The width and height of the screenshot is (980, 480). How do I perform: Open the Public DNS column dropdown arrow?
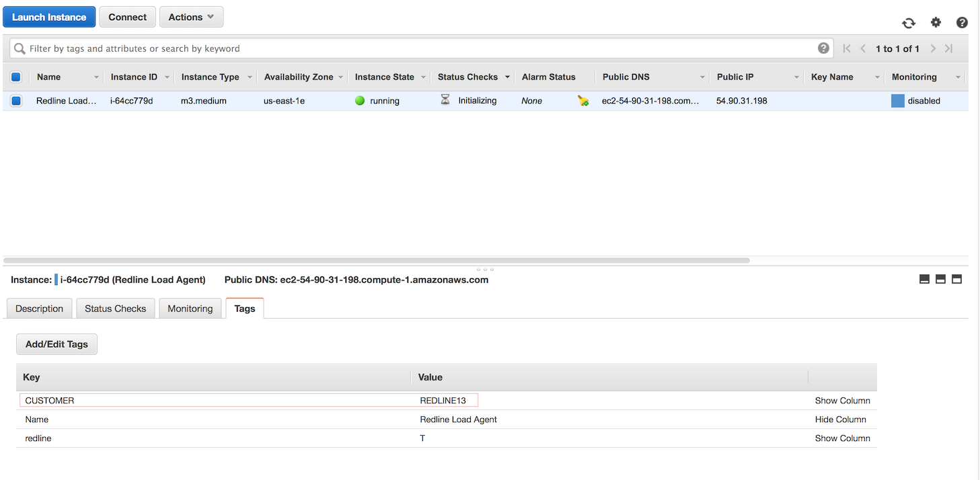coord(702,77)
